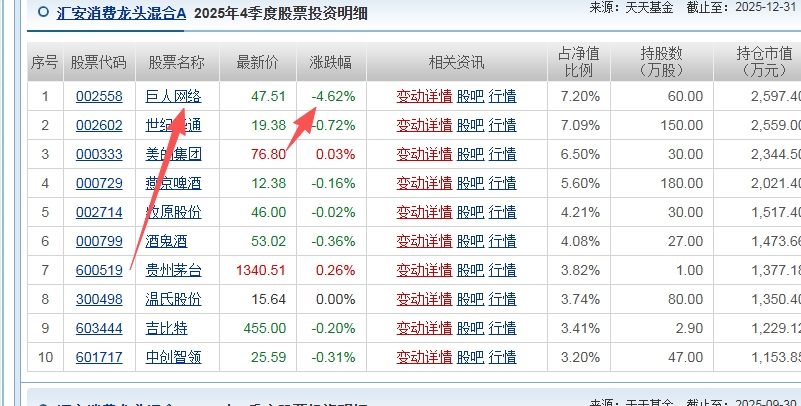Open 股吧 for 美的集团 row

(x=470, y=154)
